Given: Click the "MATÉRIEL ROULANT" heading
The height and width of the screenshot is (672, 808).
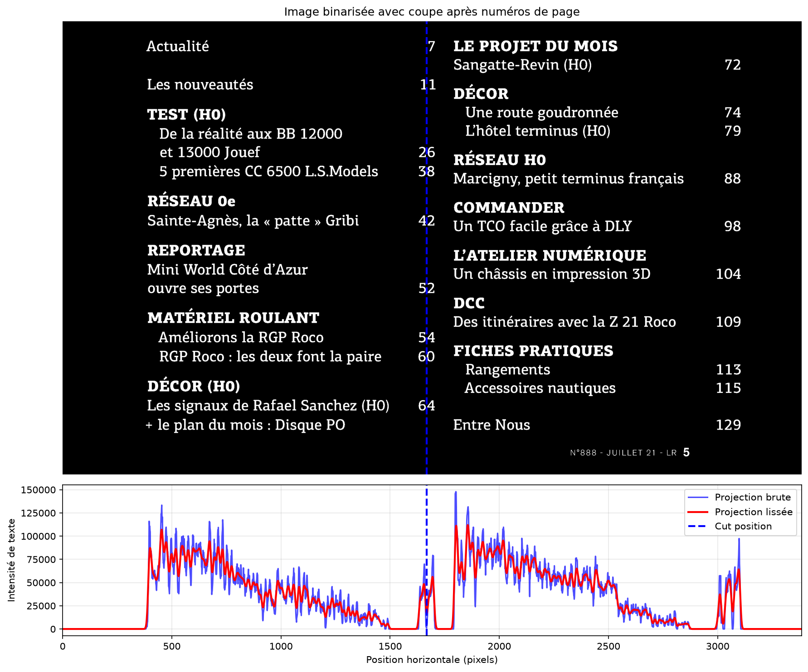Looking at the screenshot, I should point(233,317).
